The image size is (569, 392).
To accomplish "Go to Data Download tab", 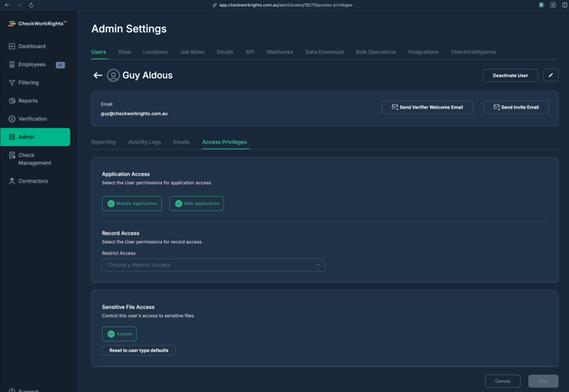I will 324,52.
